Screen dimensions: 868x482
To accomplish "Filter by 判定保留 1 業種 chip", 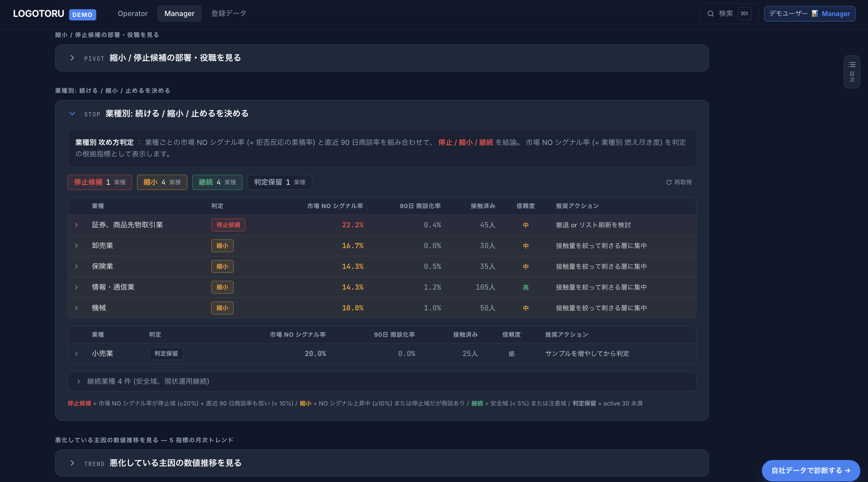I will point(280,182).
